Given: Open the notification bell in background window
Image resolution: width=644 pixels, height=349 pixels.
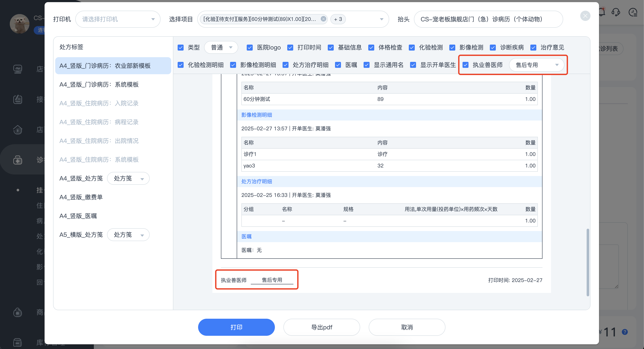Looking at the screenshot, I should point(602,12).
